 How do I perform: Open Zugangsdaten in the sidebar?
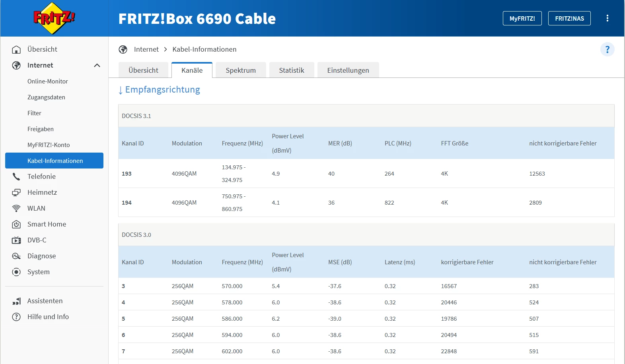(46, 97)
